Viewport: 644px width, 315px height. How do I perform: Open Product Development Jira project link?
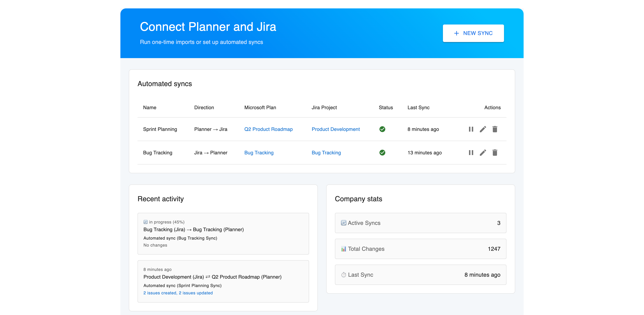335,129
